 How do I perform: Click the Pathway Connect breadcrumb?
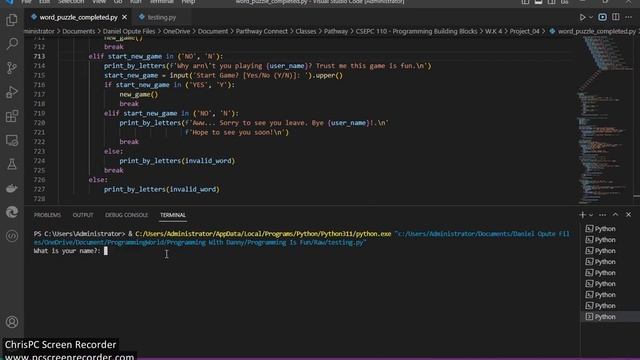tap(261, 31)
